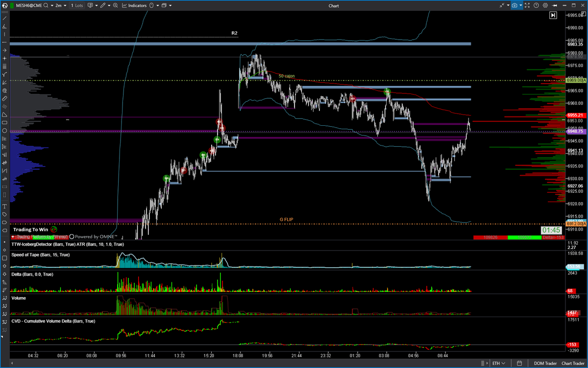
Task: Select the Fibonacci spiral tool
Action: coord(4,91)
